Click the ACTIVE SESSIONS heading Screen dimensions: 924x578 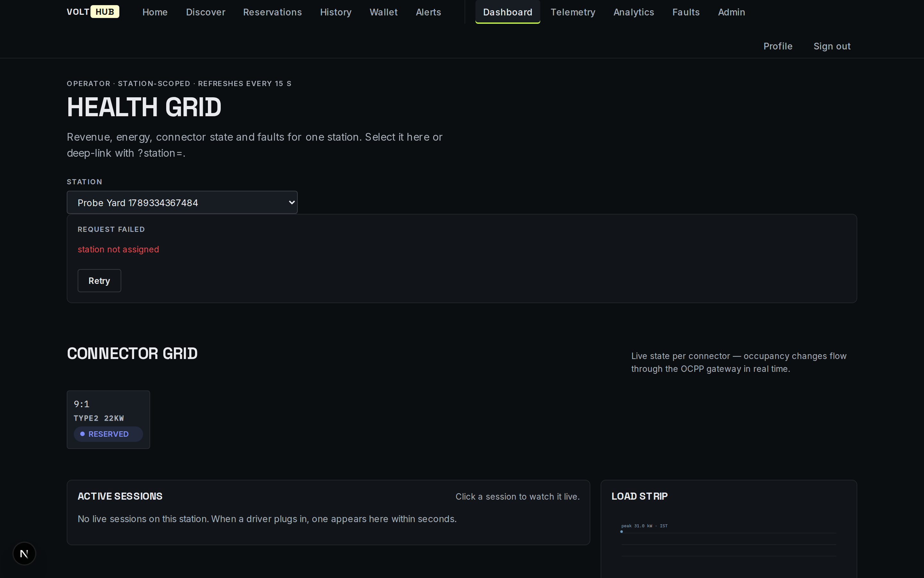[120, 496]
